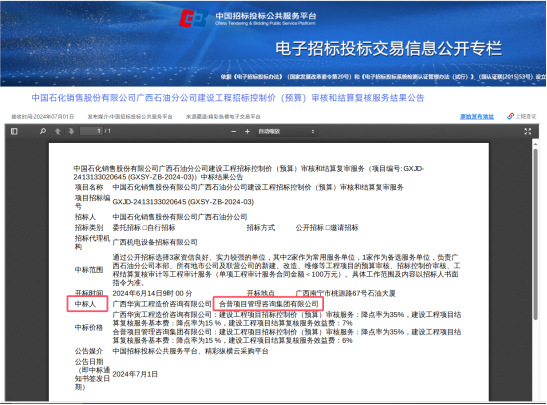Screen dimensions: 547x405
Task: Click the highlighted 中标人 label
Action: point(85,304)
